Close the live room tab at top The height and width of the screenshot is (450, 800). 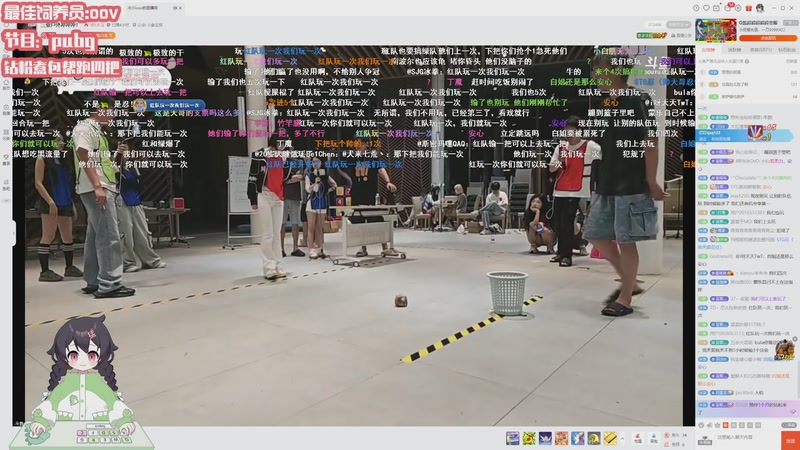coord(180,8)
